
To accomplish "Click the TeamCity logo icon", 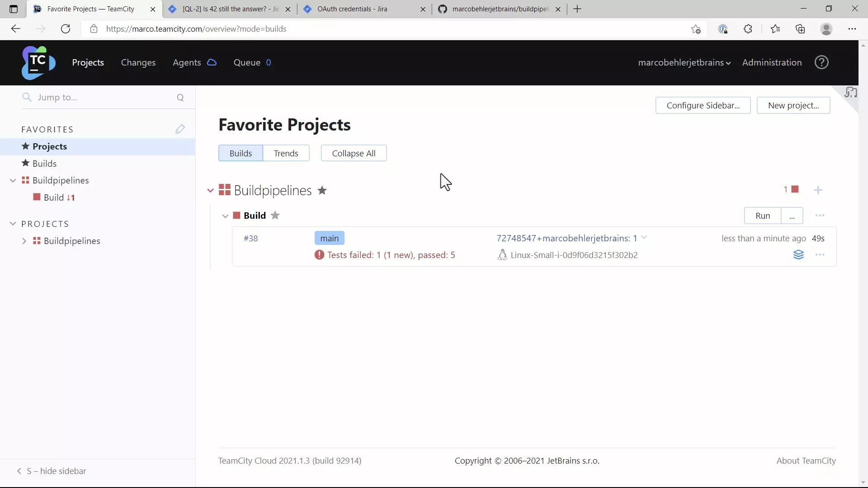I will 38,62.
